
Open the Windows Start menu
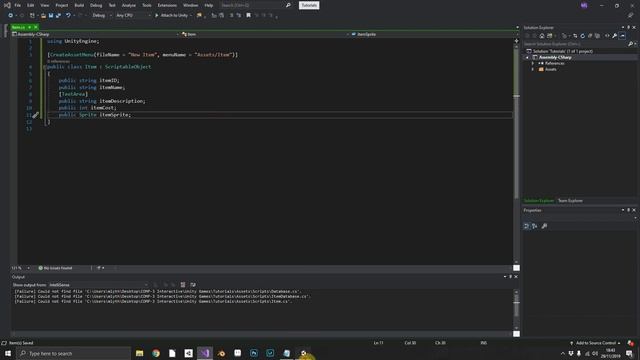click(8, 353)
